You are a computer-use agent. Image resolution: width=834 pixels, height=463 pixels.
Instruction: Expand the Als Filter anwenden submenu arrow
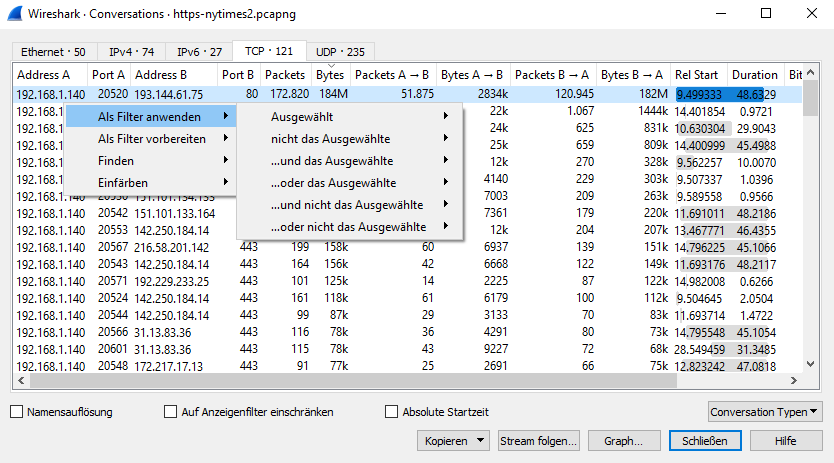coord(226,116)
